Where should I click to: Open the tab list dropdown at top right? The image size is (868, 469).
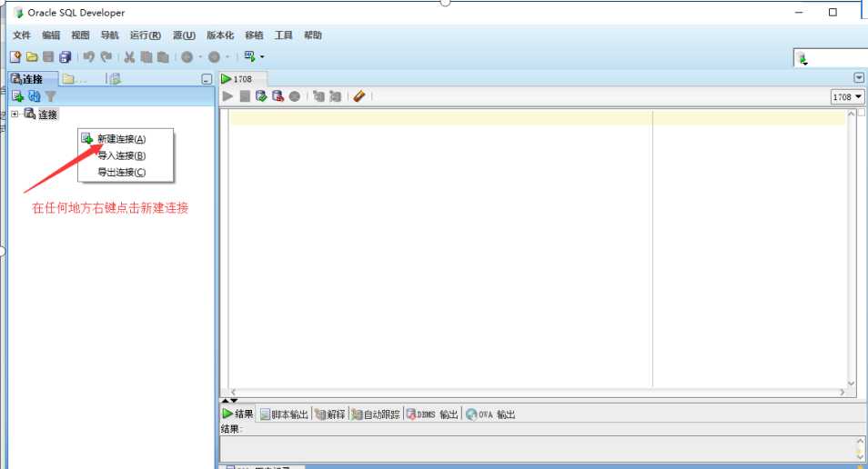tap(859, 78)
